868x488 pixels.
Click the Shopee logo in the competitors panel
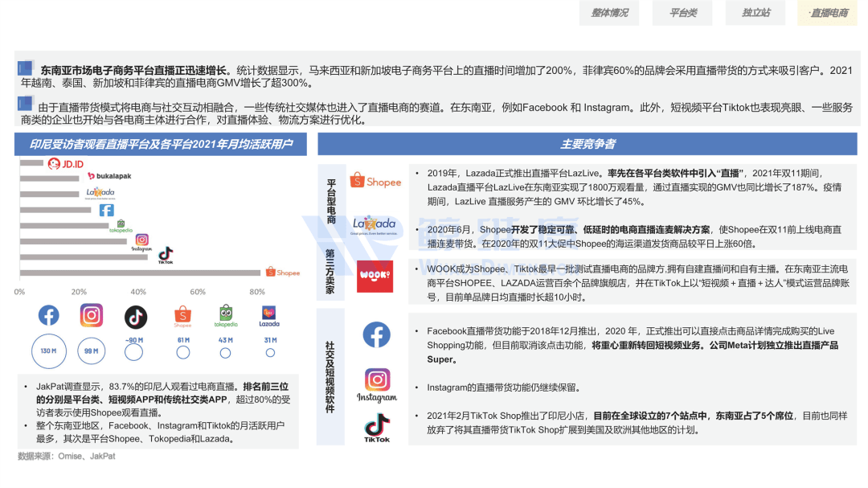[375, 182]
